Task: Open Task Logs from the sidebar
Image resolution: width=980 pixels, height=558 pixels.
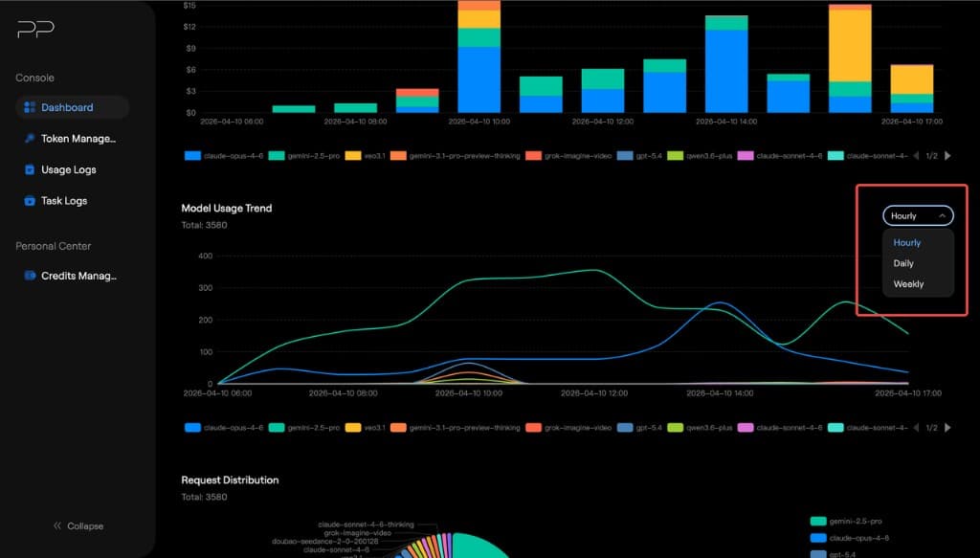Action: coord(73,201)
